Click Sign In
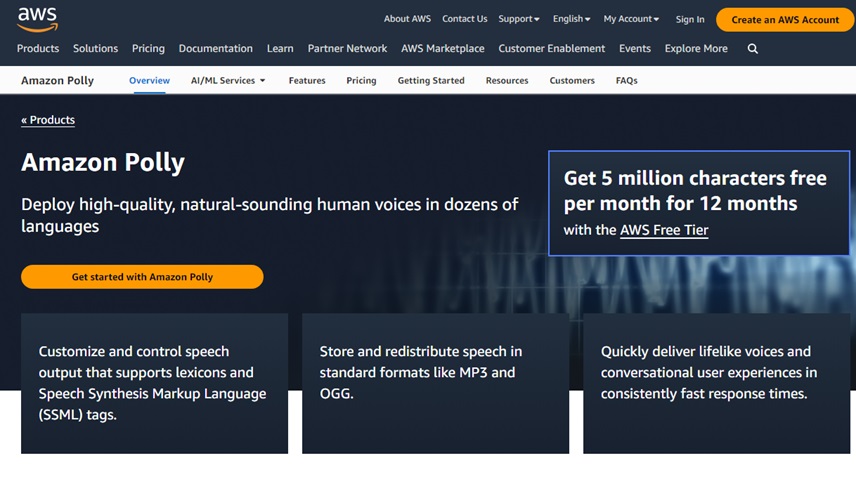This screenshot has width=856, height=477. pyautogui.click(x=690, y=19)
